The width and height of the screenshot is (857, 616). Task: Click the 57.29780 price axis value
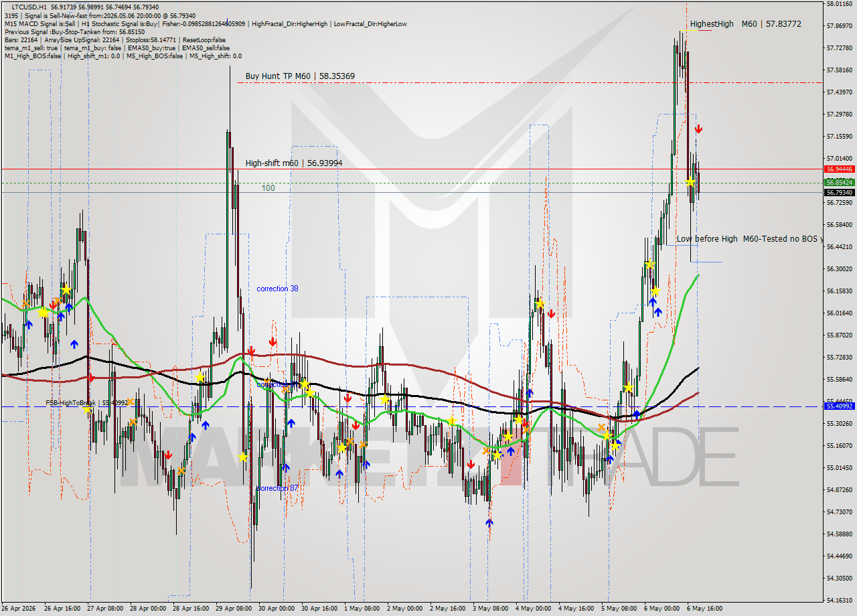pos(839,114)
